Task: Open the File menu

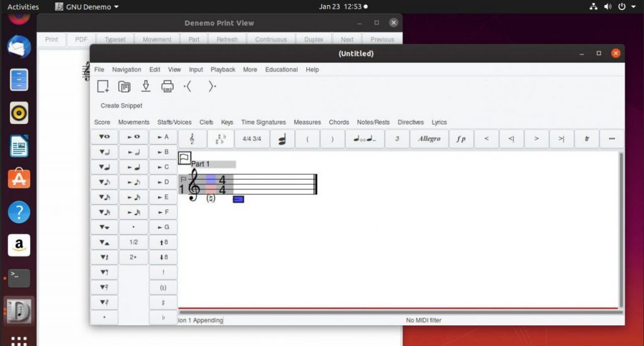Action: pos(99,69)
